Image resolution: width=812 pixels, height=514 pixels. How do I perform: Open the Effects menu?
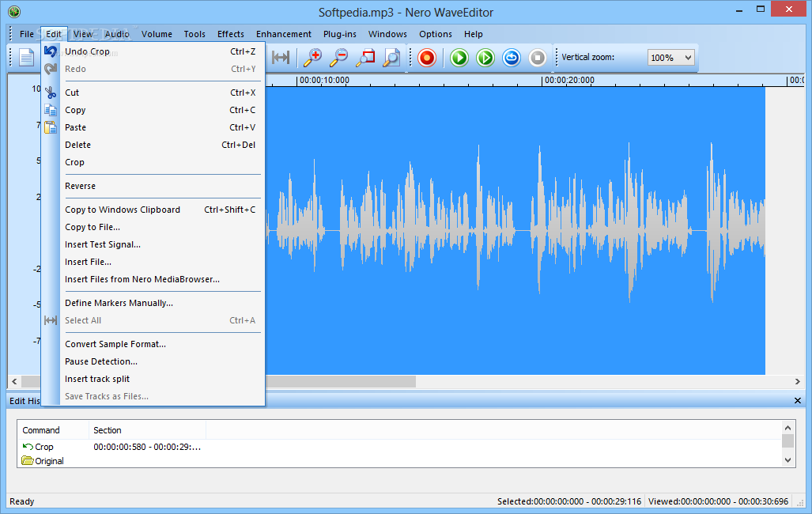[230, 34]
